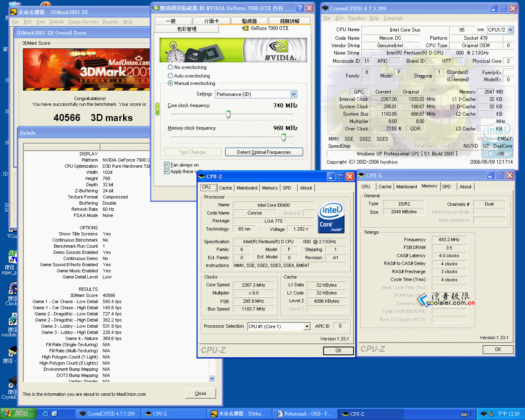Click the 3DMark2001 Second Edition banner image

pos(87,69)
